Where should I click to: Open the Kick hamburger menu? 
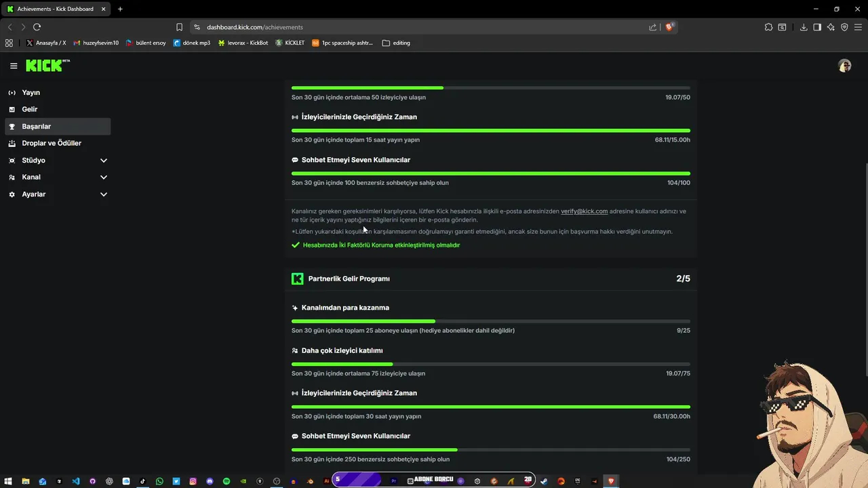[x=14, y=66]
